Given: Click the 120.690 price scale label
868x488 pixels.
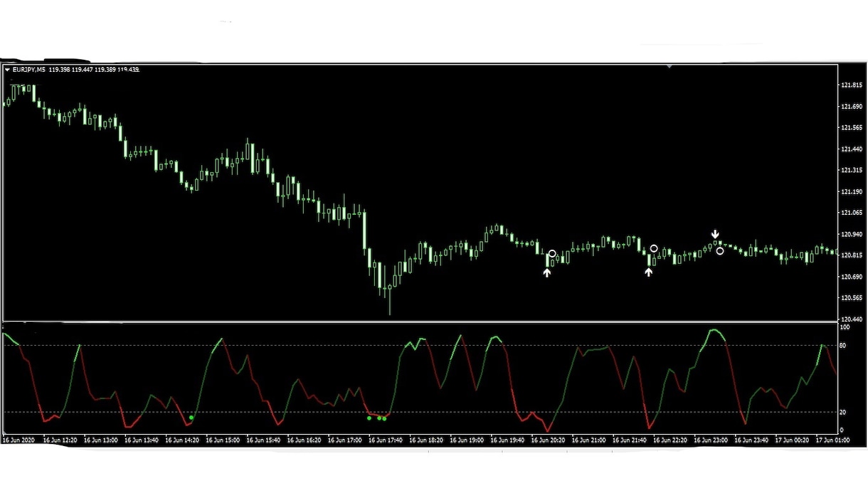Looking at the screenshot, I should point(852,276).
